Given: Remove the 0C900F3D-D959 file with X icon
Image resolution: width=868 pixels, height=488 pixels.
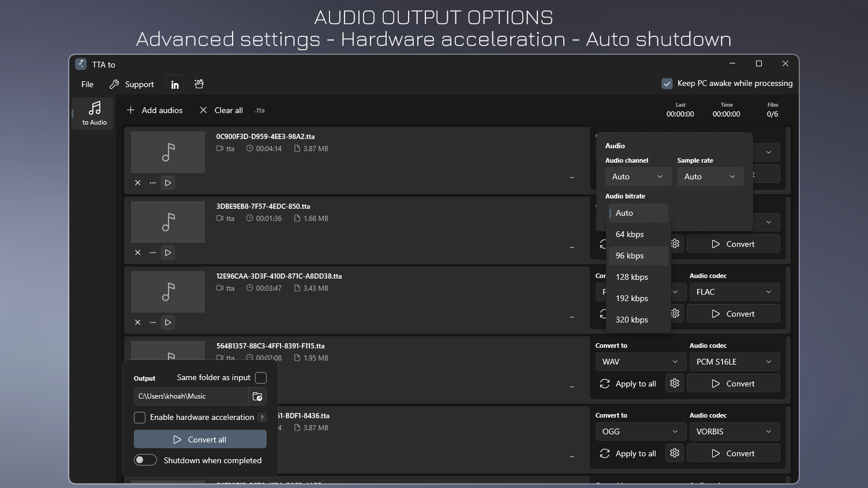Looking at the screenshot, I should pyautogui.click(x=138, y=183).
